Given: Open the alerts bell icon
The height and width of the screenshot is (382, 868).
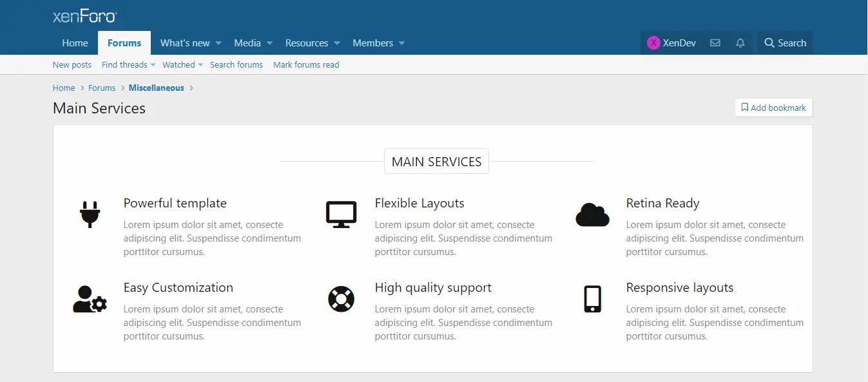Looking at the screenshot, I should coord(740,43).
